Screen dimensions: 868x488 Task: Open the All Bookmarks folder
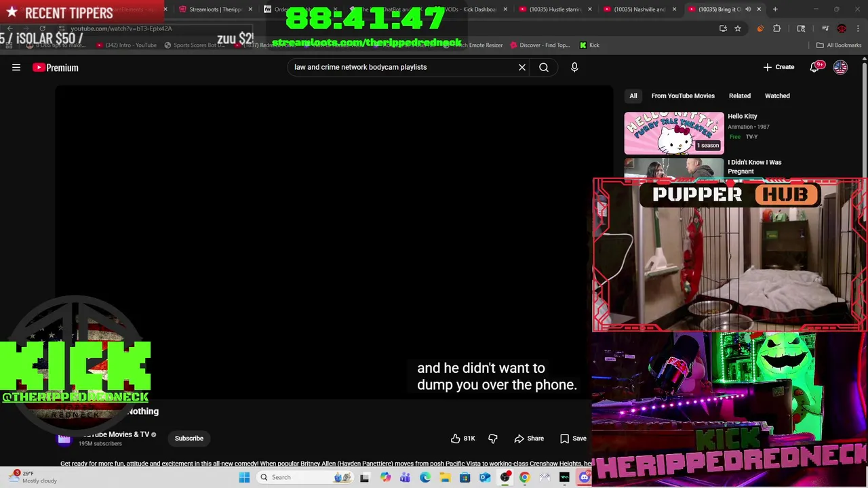839,45
